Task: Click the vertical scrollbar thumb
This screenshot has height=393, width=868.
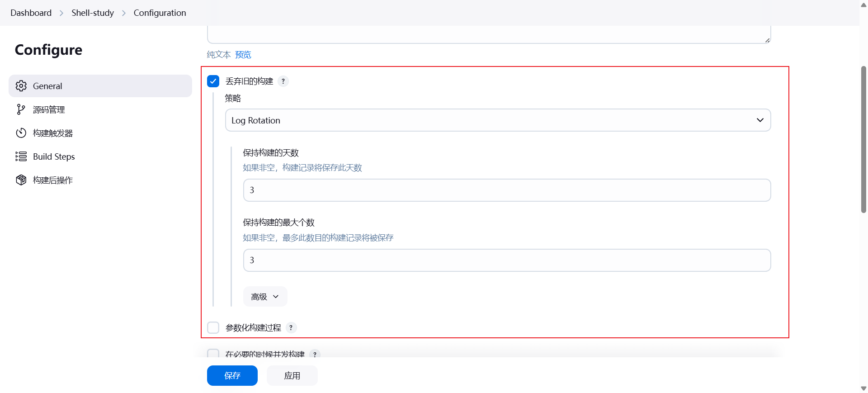Action: (863, 139)
